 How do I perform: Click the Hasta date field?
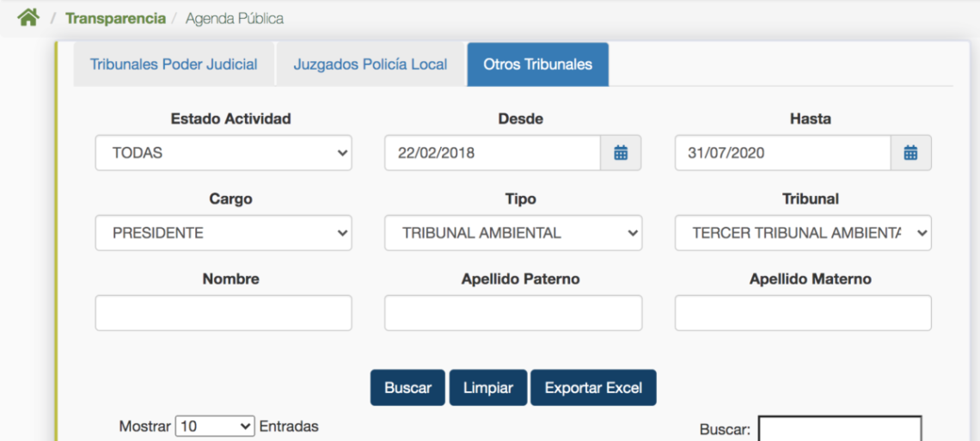782,153
